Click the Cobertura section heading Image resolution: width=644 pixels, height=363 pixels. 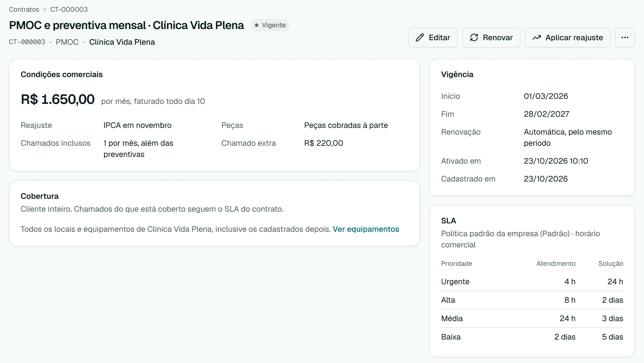40,196
